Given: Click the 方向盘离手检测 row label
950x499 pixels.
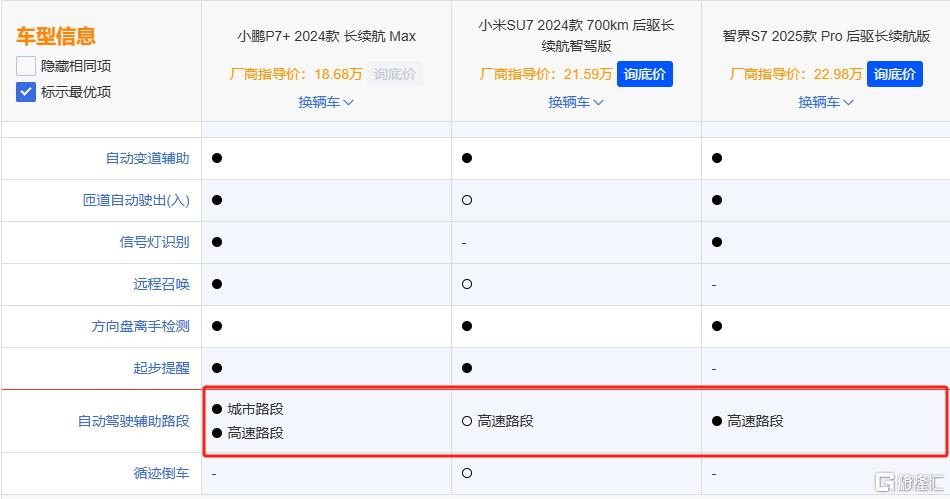Looking at the screenshot, I should 141,326.
